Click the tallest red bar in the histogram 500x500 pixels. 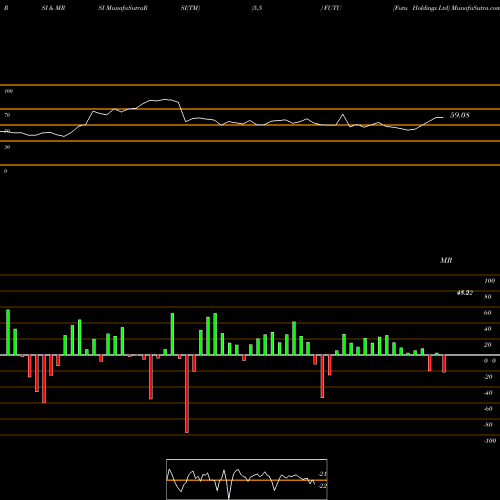coord(187,394)
